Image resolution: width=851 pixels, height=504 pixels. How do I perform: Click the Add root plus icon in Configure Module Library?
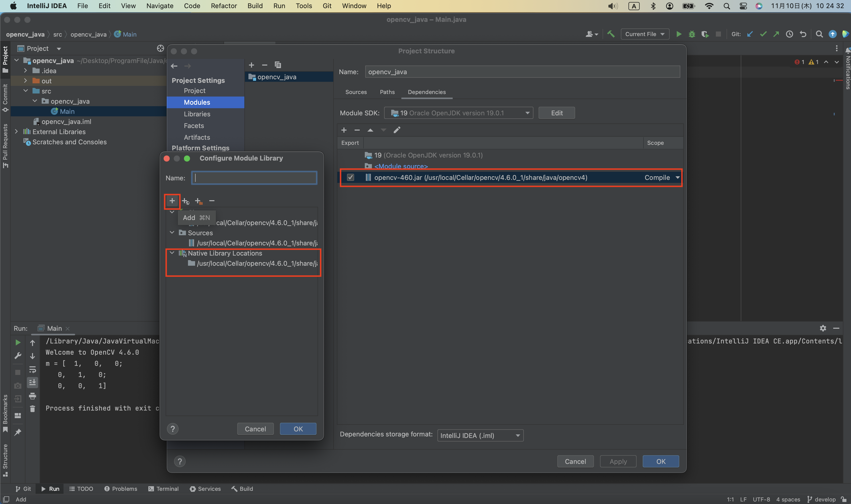pyautogui.click(x=172, y=201)
